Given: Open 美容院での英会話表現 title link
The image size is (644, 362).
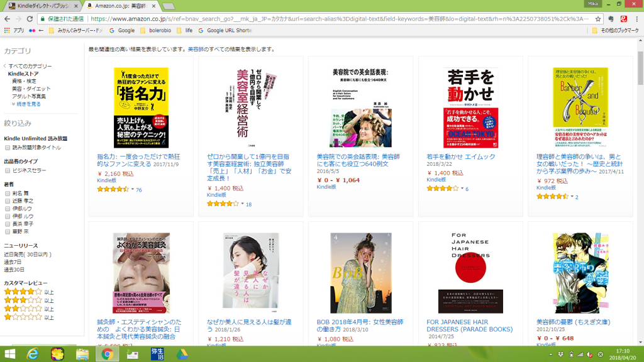Looking at the screenshot, I should coord(358,160).
